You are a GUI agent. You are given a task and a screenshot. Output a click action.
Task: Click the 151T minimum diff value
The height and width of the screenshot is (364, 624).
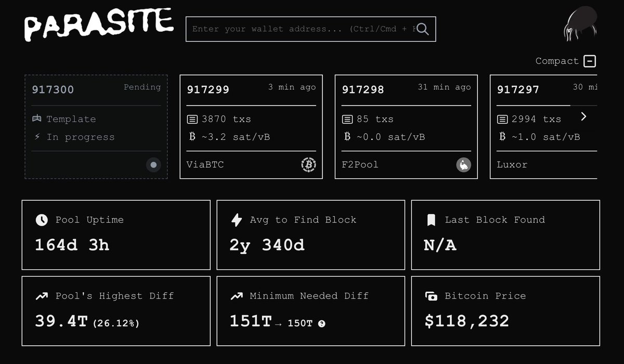point(251,321)
